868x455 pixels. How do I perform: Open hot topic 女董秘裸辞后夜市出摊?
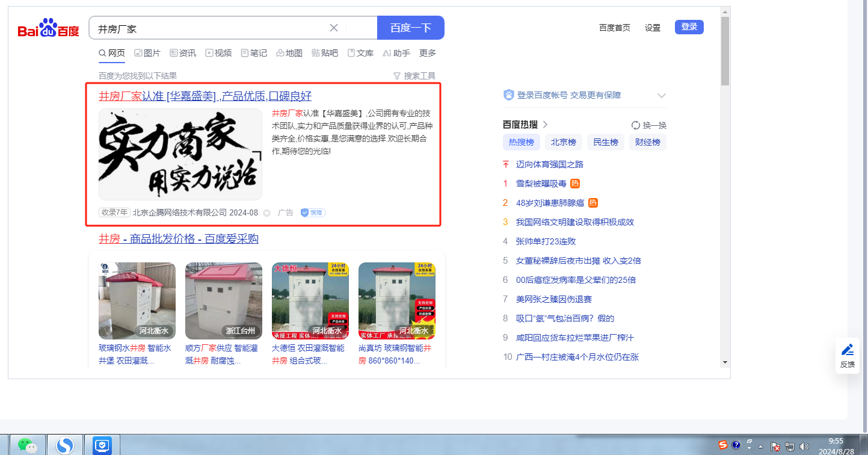click(x=579, y=261)
